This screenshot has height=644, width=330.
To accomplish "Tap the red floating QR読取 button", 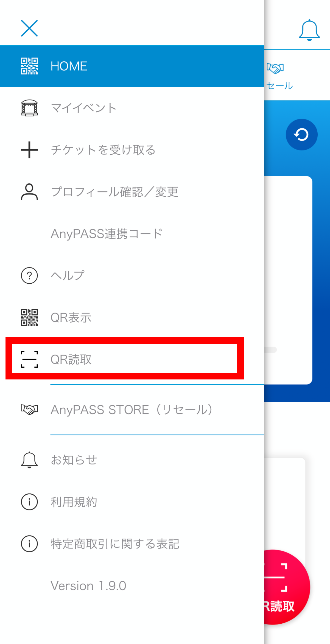I will coord(285,587).
